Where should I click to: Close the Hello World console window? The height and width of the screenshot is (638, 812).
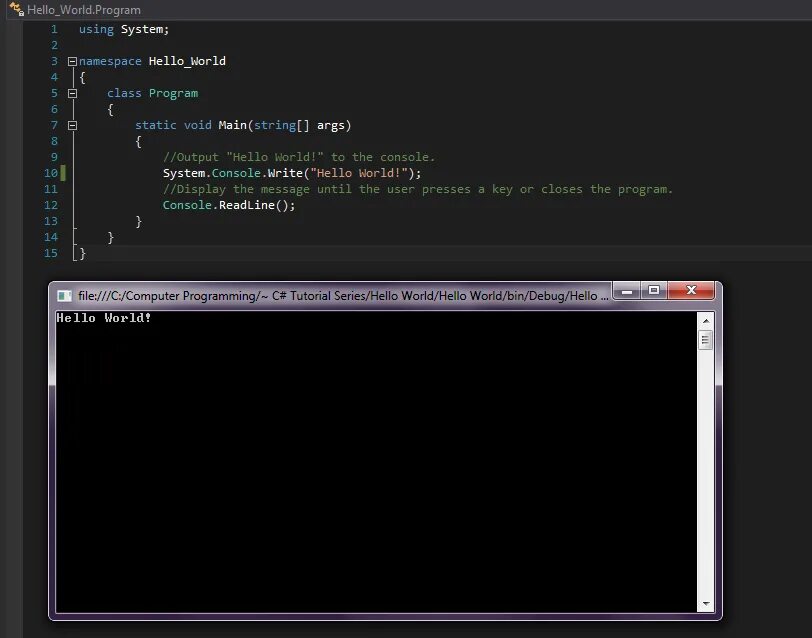click(691, 291)
